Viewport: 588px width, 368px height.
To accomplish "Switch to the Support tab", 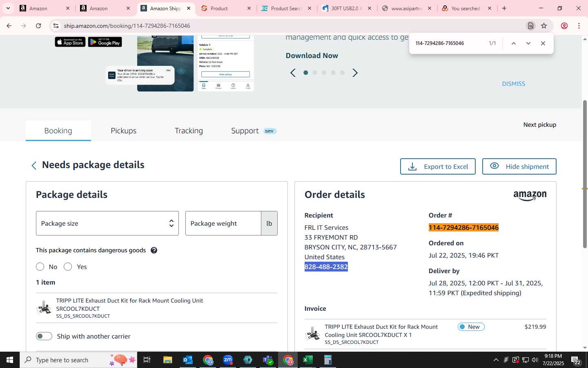I will (x=254, y=131).
